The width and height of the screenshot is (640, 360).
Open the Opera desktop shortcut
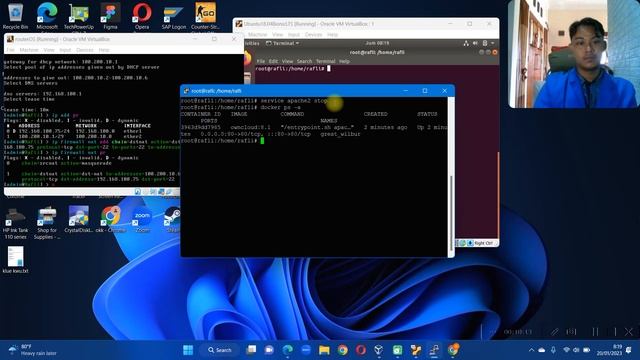(x=142, y=16)
